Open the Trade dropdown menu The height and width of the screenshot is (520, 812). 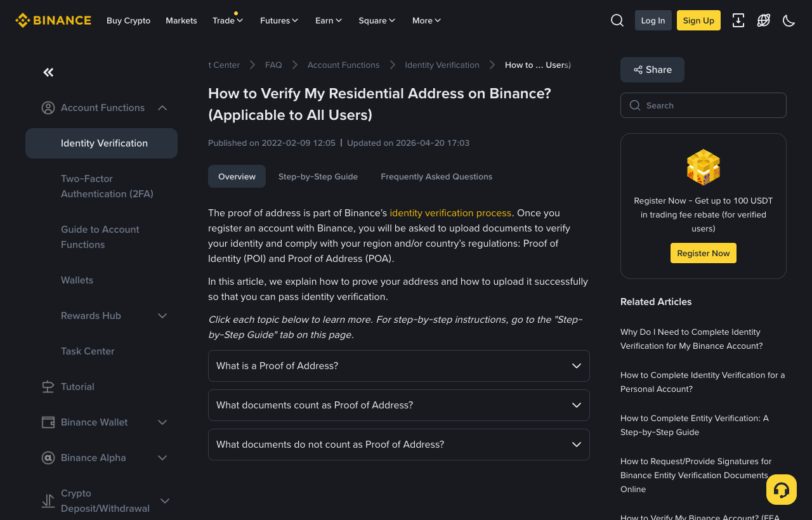click(x=228, y=20)
